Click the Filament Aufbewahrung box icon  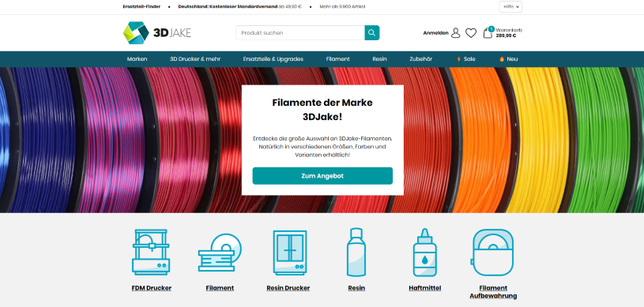pos(492,252)
